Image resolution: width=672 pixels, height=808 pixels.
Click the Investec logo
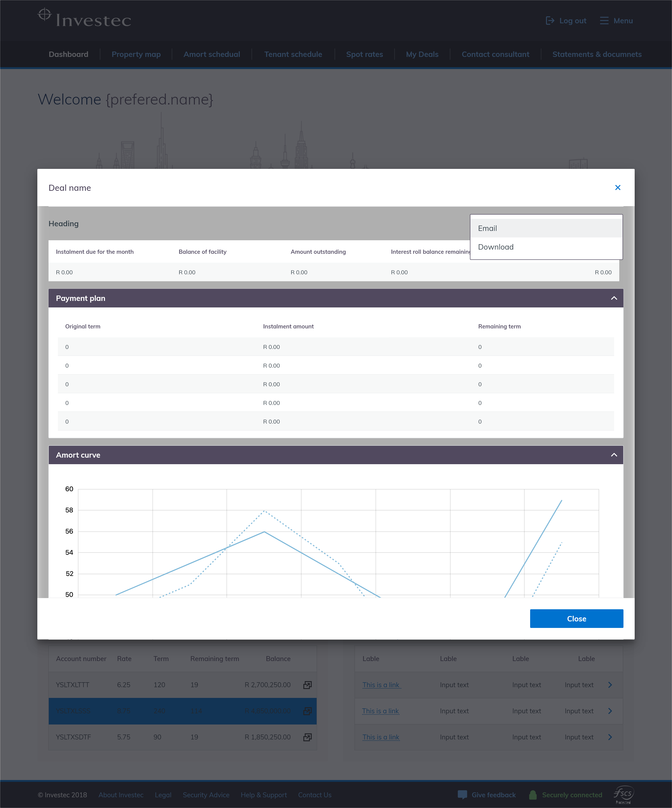84,18
